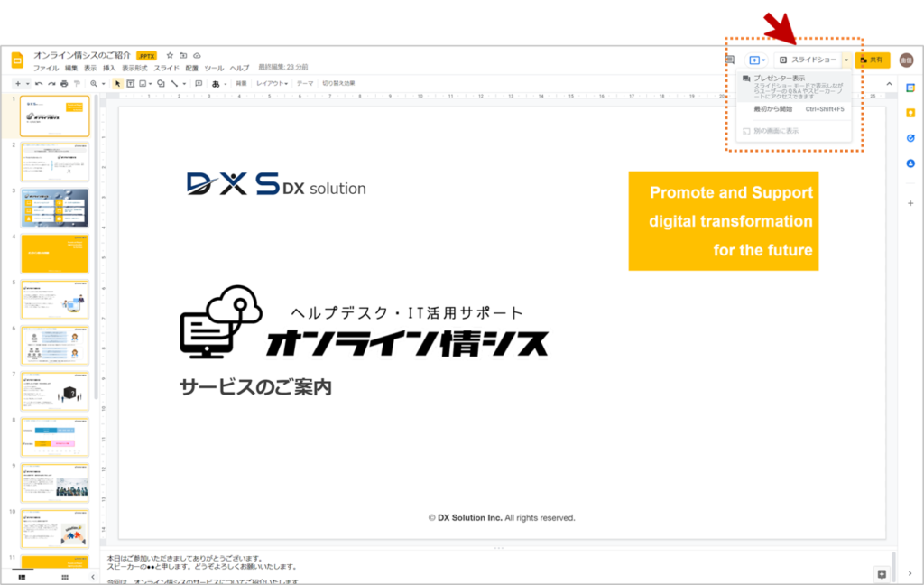Start the スライドショー presentation
The height and width of the screenshot is (585, 924).
click(808, 60)
